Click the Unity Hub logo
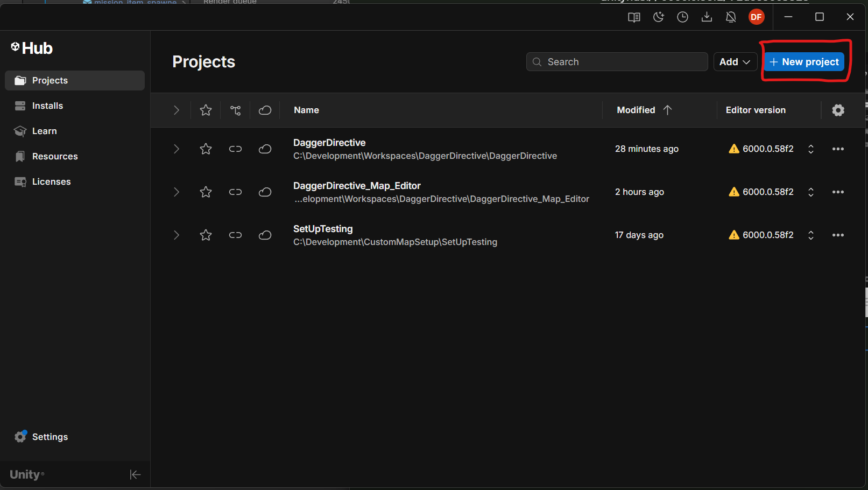868x490 pixels. pyautogui.click(x=32, y=48)
